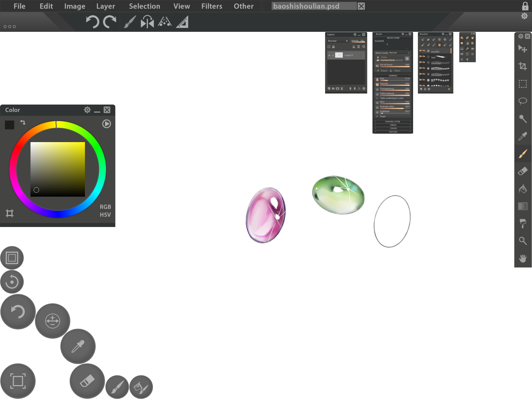Tap the round eraser quick button
Viewport: 532px width, 399px height.
(87, 381)
